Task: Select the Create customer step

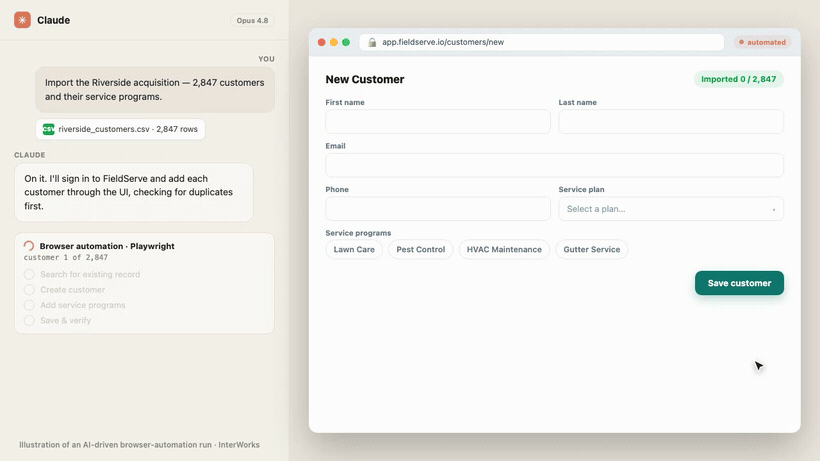Action: [x=64, y=290]
